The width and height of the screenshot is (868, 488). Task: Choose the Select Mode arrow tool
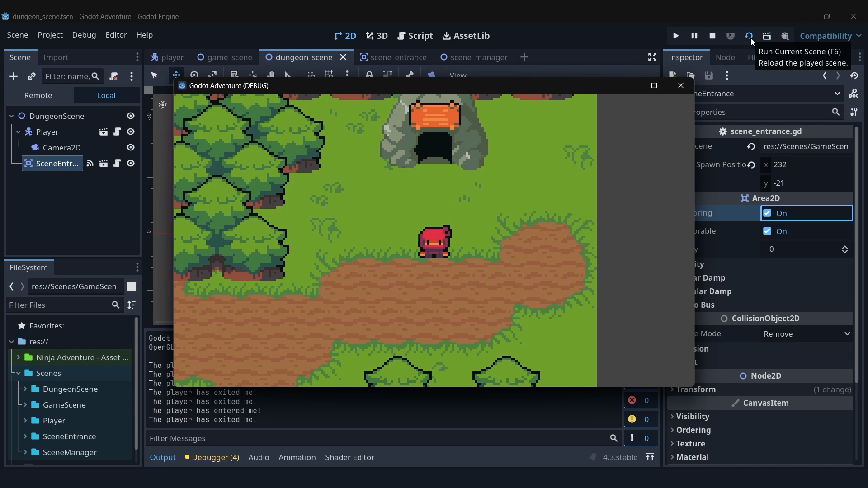(154, 75)
